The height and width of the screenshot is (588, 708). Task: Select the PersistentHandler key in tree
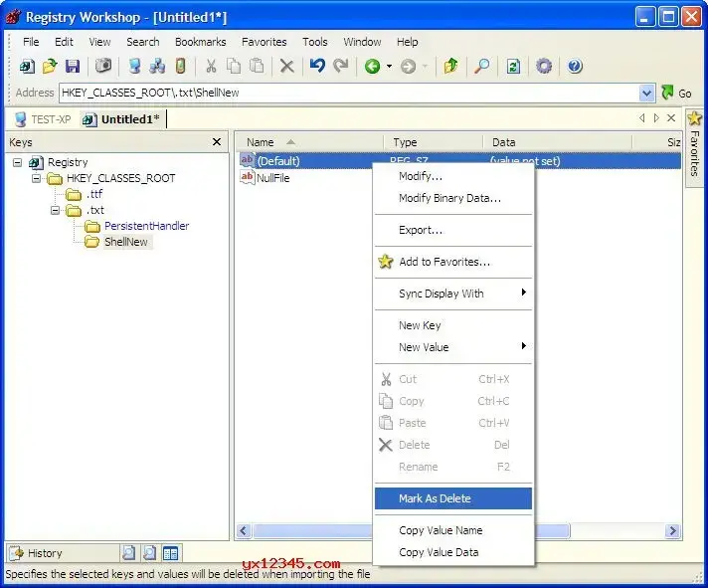coord(147,226)
